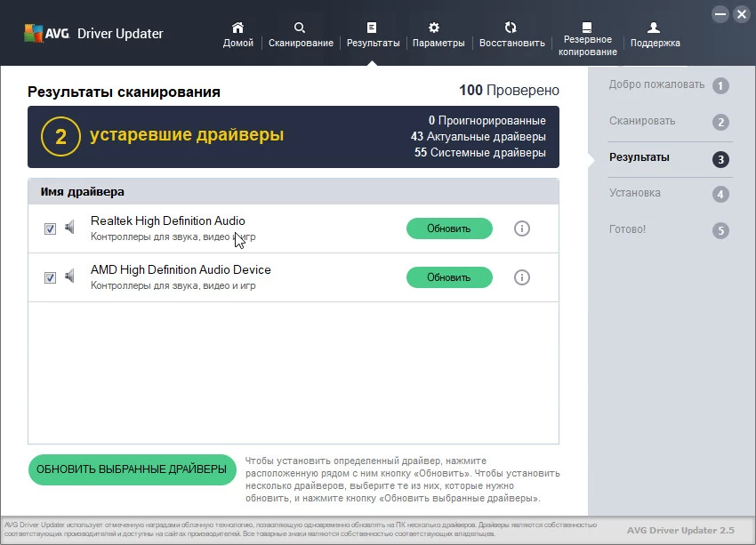Click the Имя драйвера column header
Viewport: 756px width, 545px height.
[83, 191]
